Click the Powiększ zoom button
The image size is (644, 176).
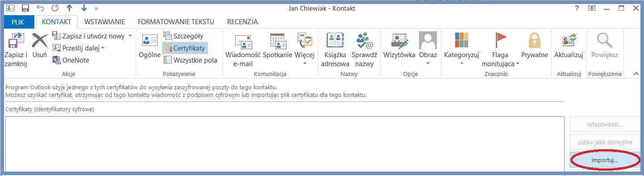pyautogui.click(x=604, y=46)
